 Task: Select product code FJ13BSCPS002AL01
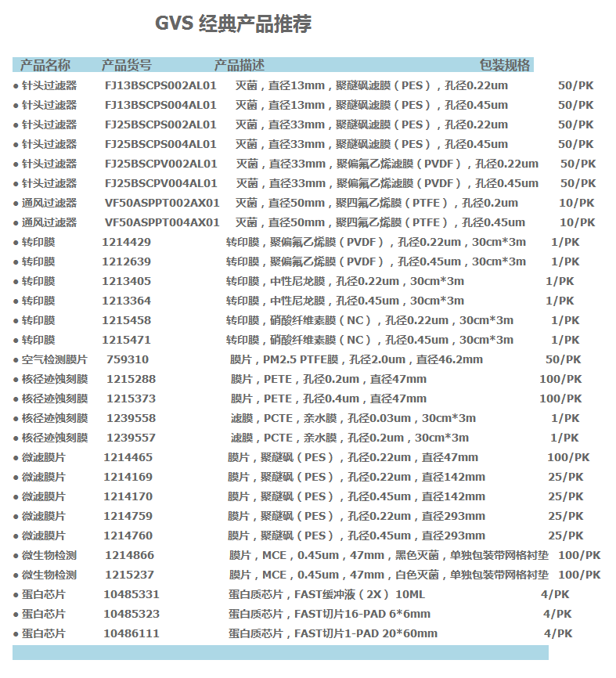tap(160, 85)
